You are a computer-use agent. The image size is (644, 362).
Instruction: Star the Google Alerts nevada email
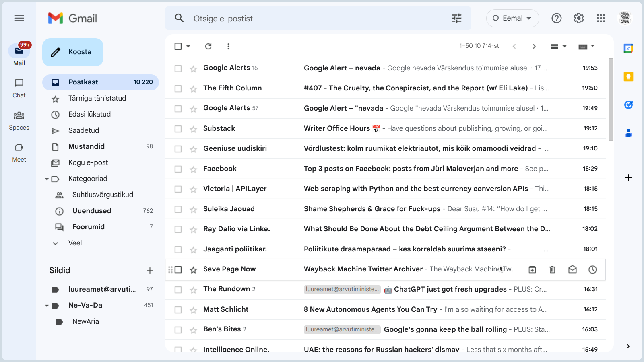click(x=194, y=69)
